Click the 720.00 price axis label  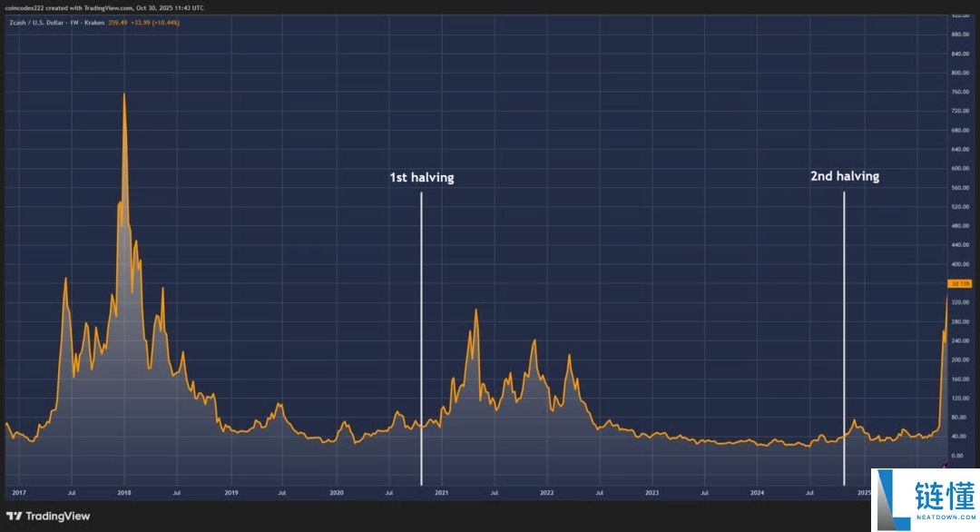pyautogui.click(x=959, y=111)
